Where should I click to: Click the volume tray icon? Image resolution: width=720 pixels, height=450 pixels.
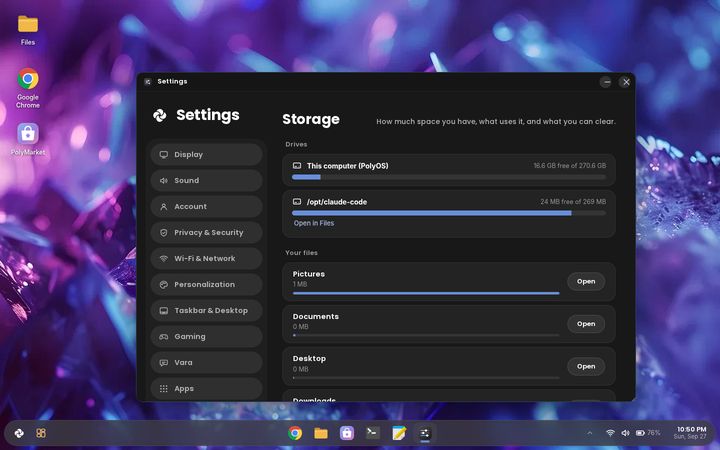tap(625, 433)
